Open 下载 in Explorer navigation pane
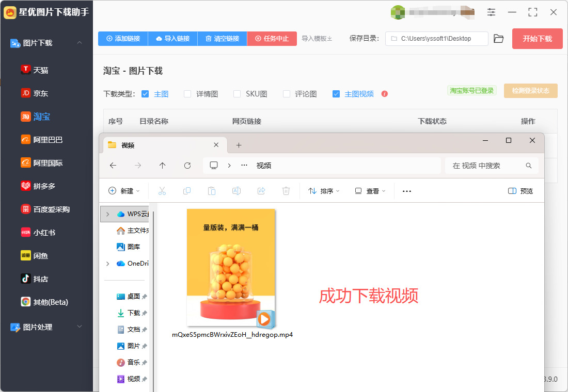 point(132,313)
